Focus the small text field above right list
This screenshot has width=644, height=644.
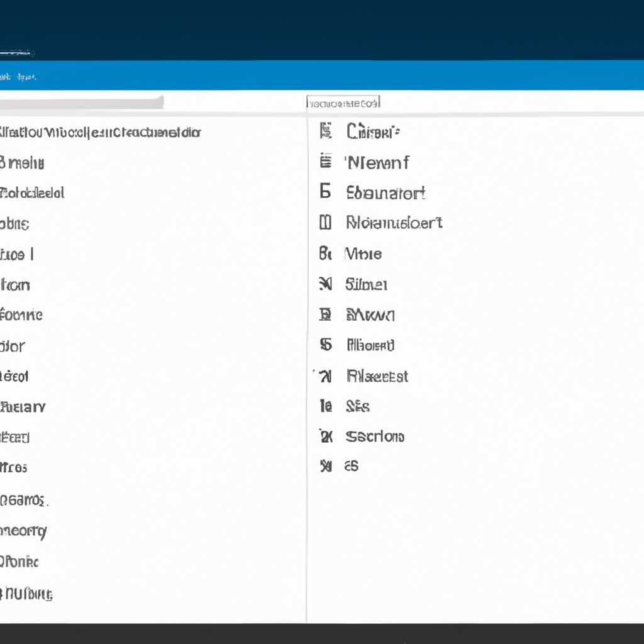click(x=343, y=103)
